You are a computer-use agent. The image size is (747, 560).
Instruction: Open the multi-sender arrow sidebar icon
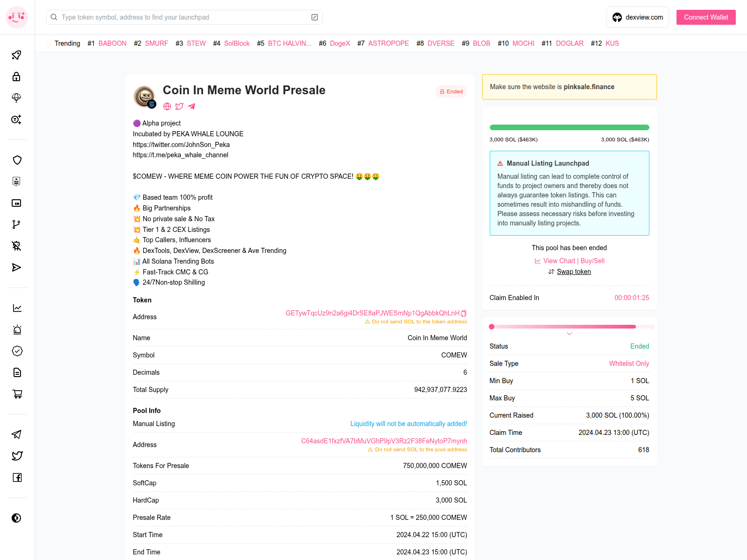point(17,267)
